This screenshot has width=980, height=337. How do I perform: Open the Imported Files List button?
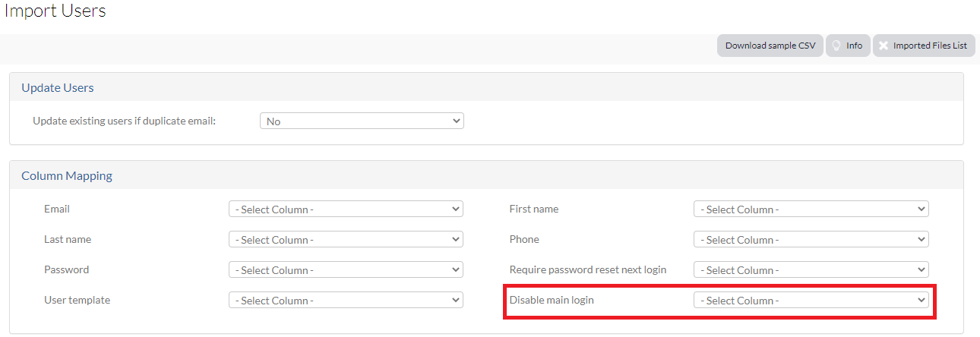pos(924,46)
